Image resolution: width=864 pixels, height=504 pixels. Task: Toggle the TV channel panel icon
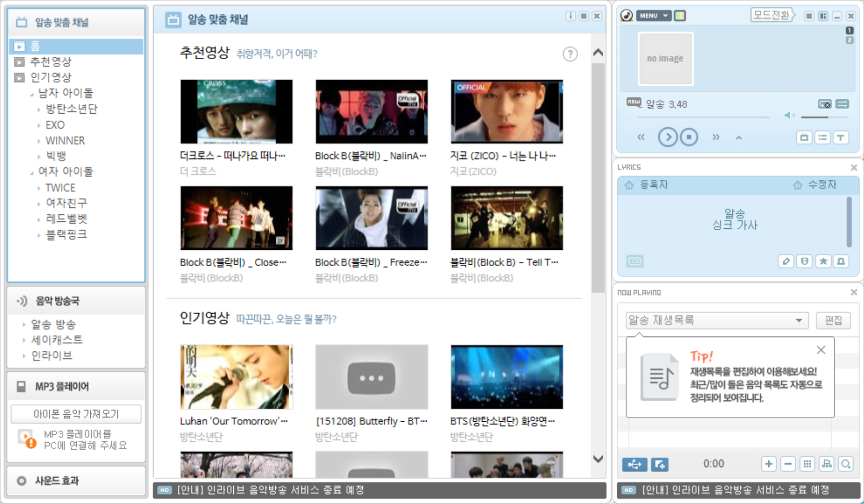point(804,138)
